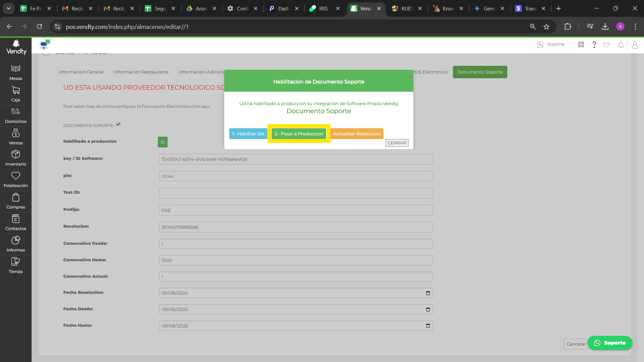Close the Dash browser tab

pyautogui.click(x=297, y=8)
